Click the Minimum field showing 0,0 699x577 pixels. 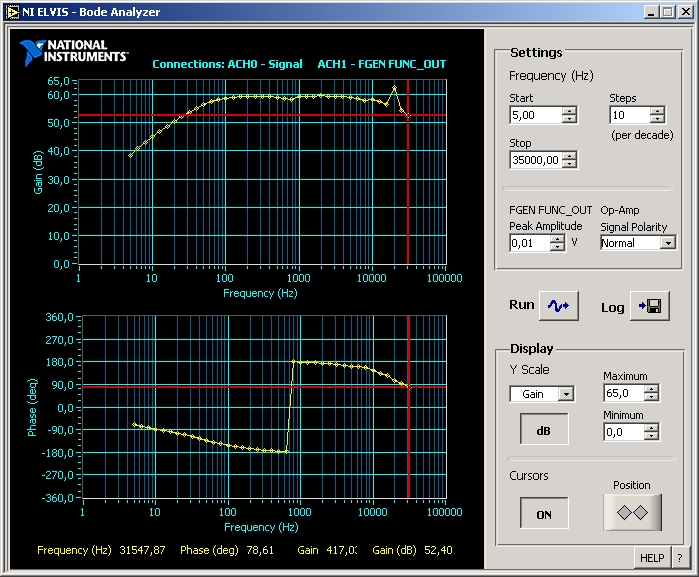coord(624,432)
